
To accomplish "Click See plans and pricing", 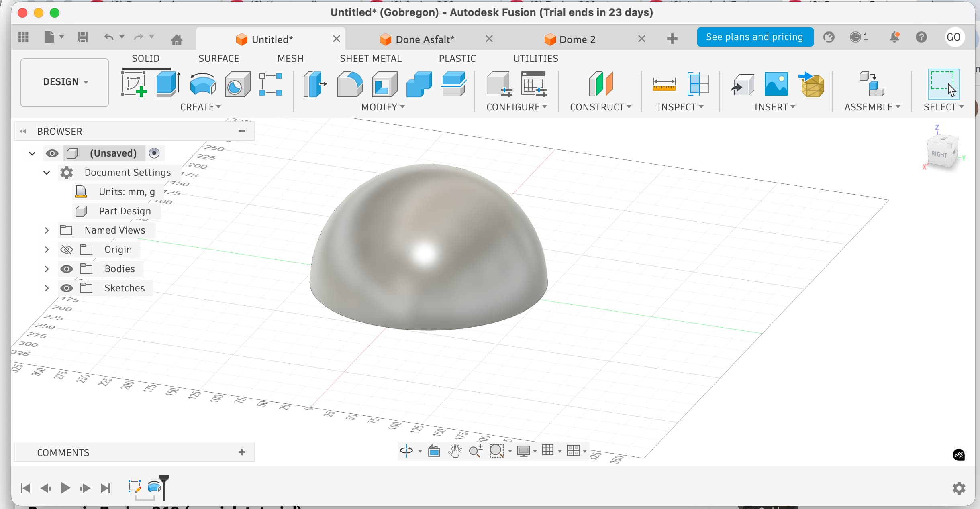I will [755, 37].
